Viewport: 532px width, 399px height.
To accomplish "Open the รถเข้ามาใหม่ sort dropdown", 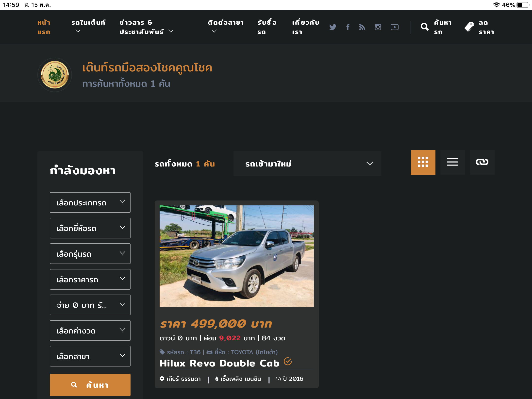I will (307, 164).
